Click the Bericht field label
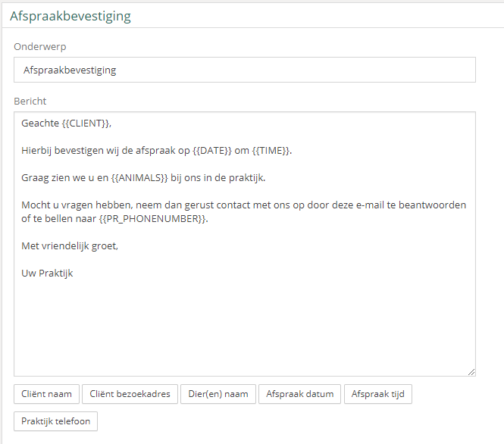This screenshot has width=504, height=444. click(x=30, y=101)
